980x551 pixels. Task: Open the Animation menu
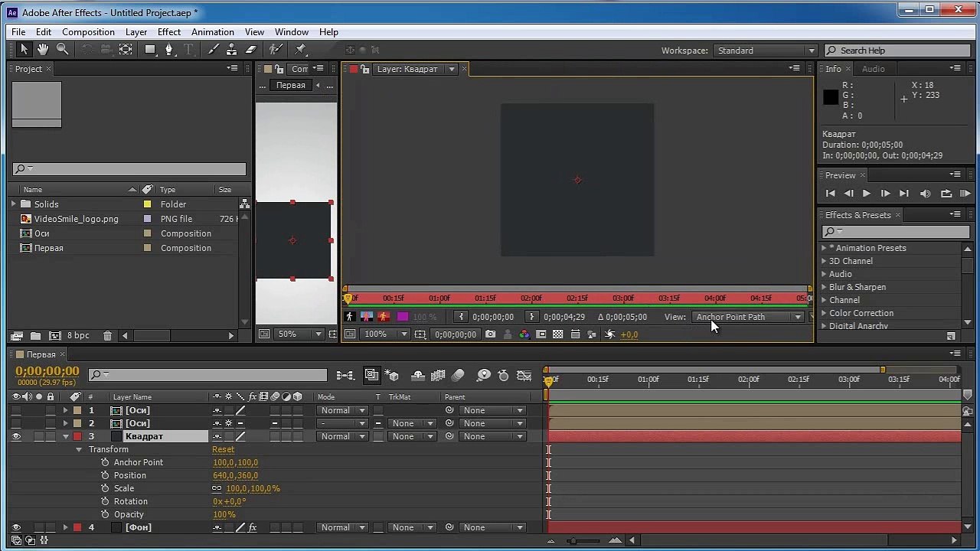tap(213, 32)
